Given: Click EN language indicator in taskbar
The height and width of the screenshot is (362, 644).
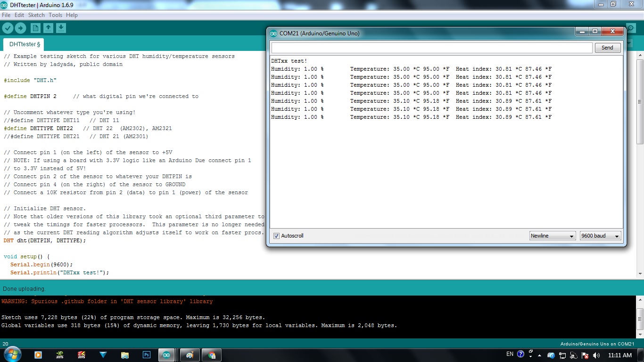Looking at the screenshot, I should pyautogui.click(x=510, y=354).
